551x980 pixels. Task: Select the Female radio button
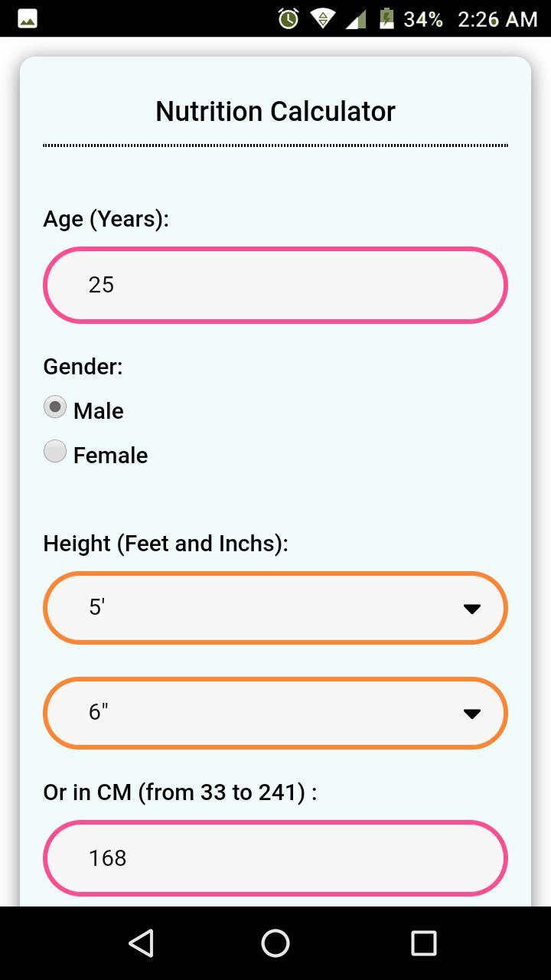54,451
